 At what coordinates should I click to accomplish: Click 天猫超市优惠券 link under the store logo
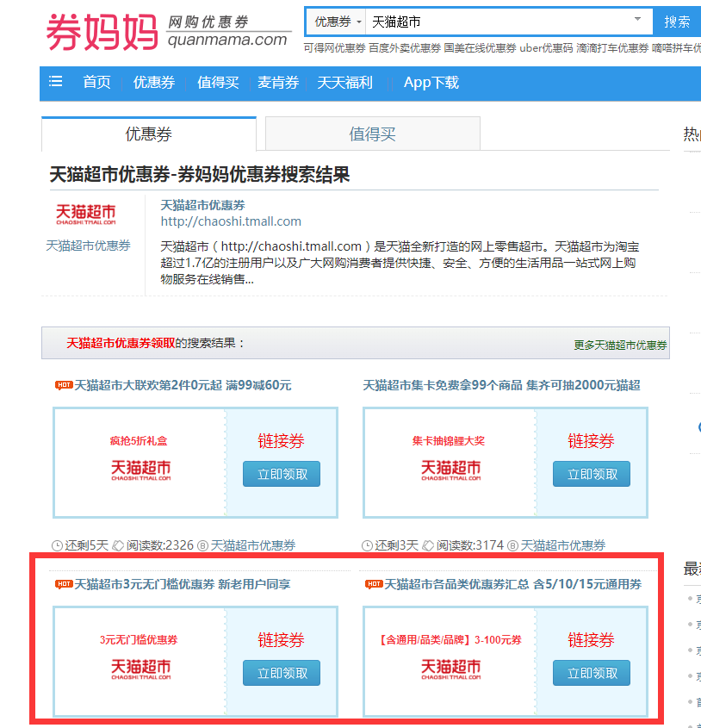tap(88, 246)
